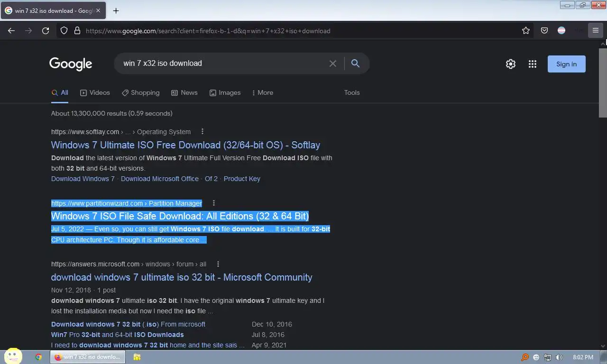
Task: Select the win 7 x32 iso download tab
Action: click(53, 10)
